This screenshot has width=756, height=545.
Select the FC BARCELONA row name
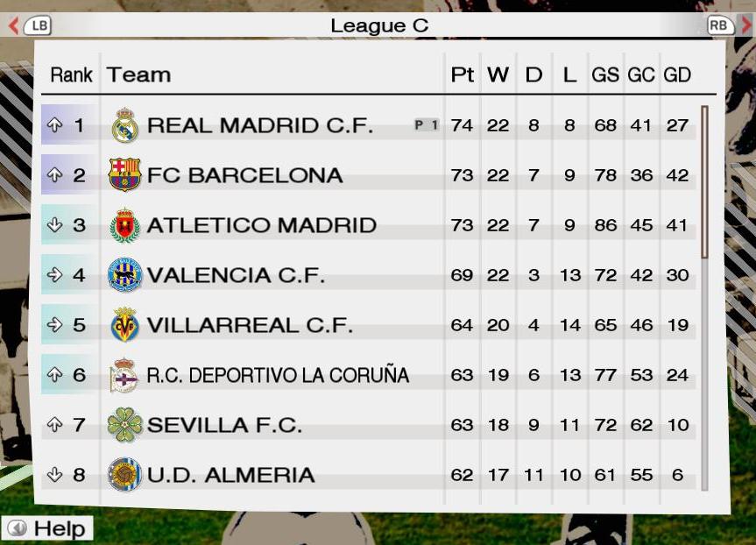pyautogui.click(x=245, y=175)
